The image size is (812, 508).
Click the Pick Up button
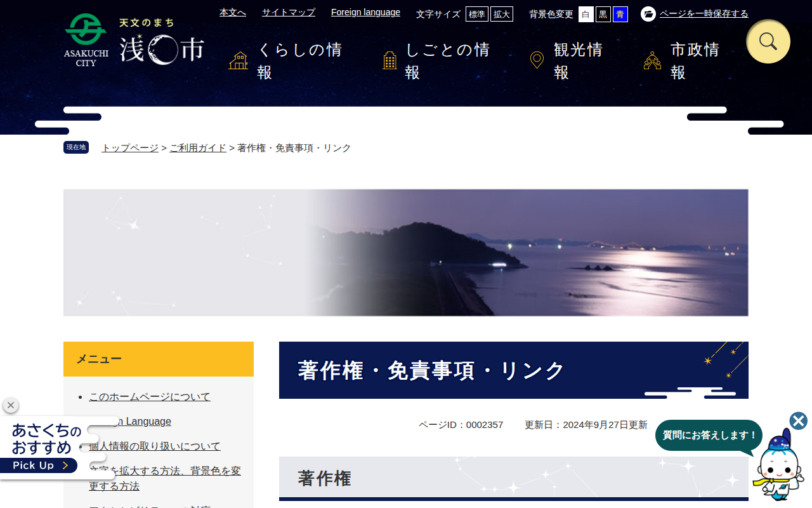[x=39, y=465]
